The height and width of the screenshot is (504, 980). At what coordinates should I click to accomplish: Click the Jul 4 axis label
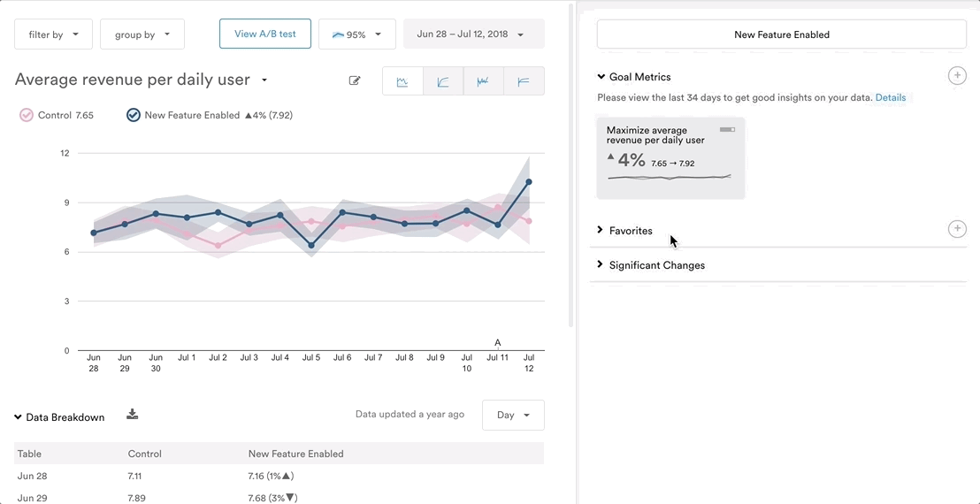click(280, 358)
